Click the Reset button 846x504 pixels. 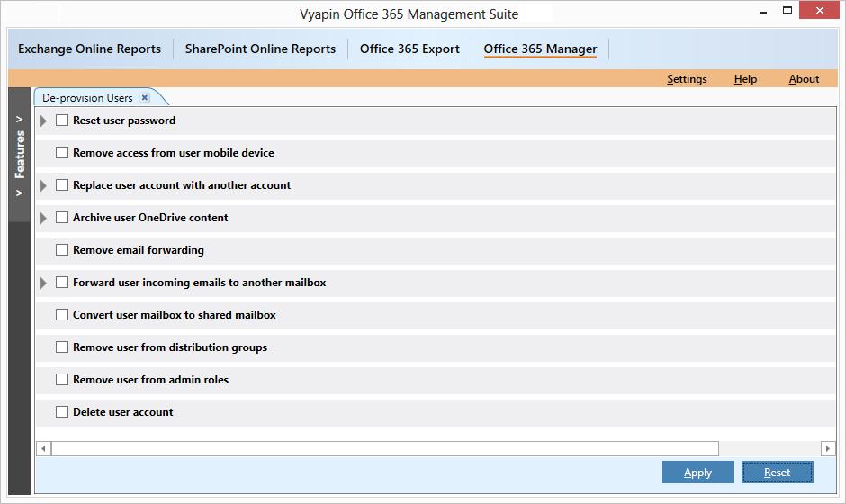(778, 472)
